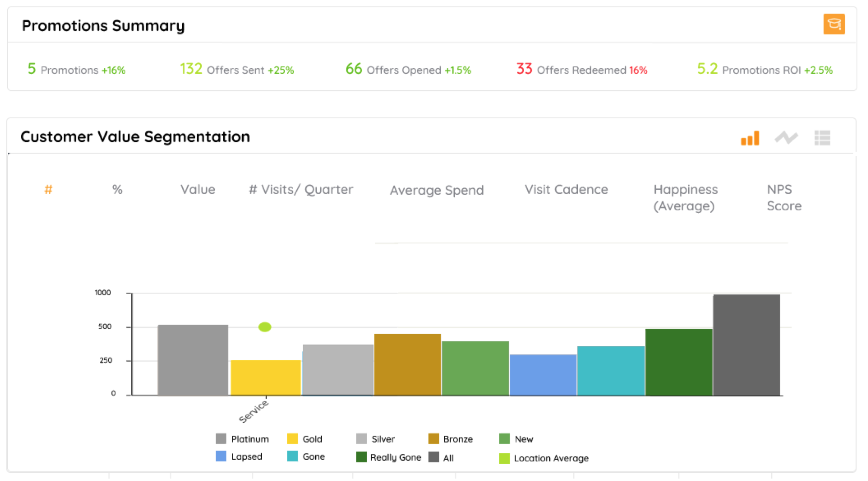868x481 pixels.
Task: Switch to table list view icon
Action: tap(822, 138)
